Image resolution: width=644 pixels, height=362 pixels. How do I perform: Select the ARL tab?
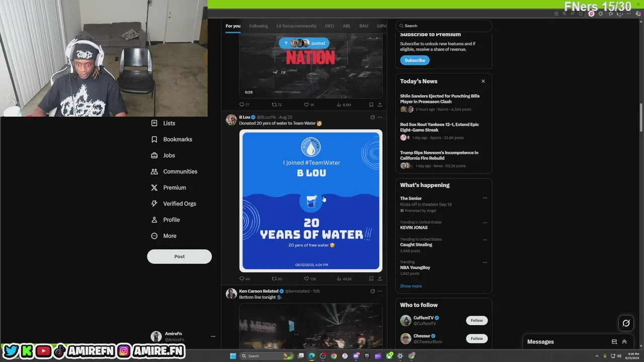(347, 26)
